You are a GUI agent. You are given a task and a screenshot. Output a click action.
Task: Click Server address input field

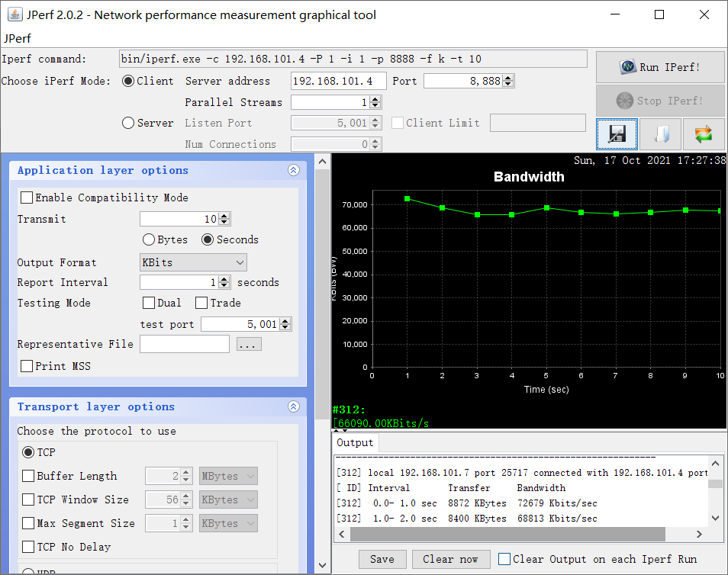(x=339, y=81)
